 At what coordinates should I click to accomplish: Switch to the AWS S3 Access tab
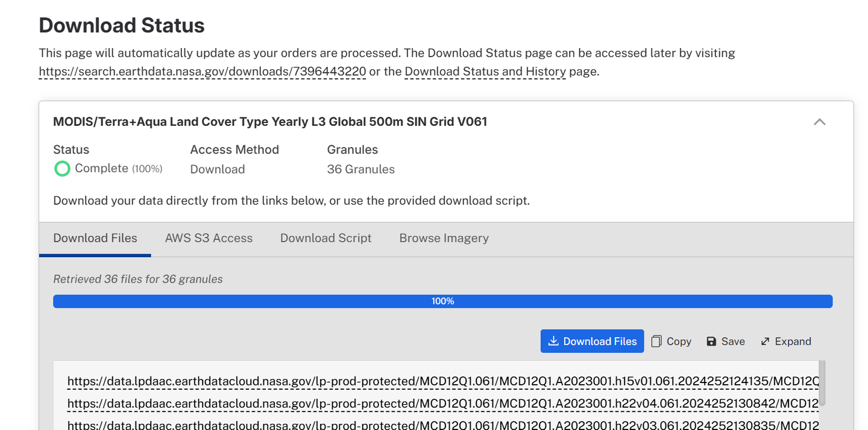point(209,238)
